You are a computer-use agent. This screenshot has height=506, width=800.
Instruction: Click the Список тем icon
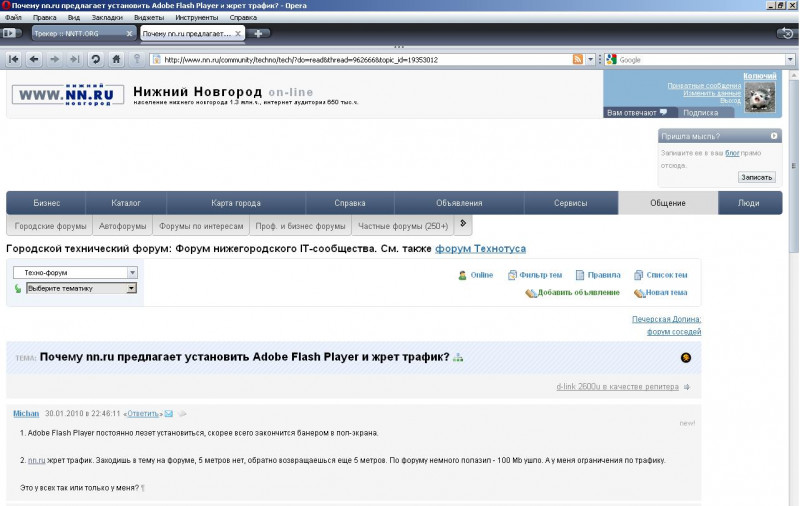638,275
